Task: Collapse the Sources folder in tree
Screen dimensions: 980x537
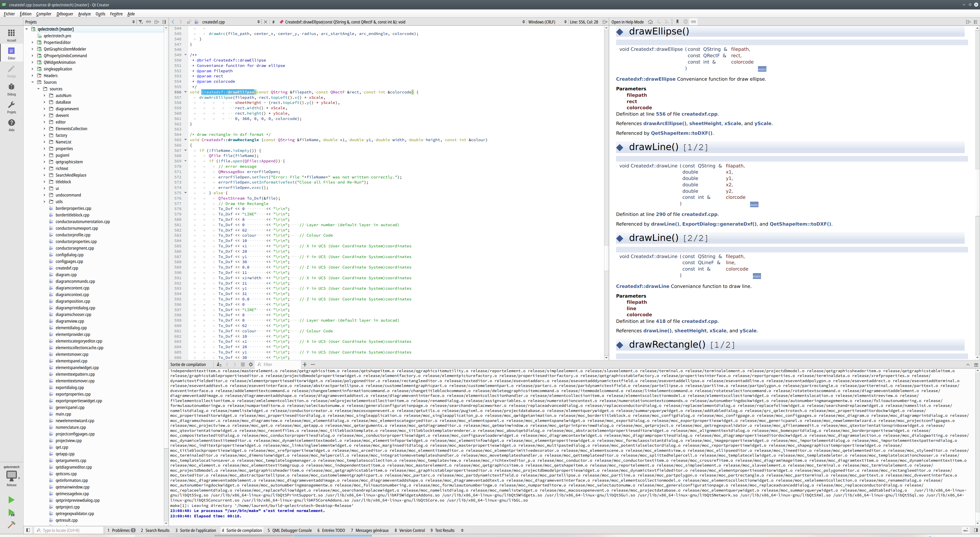Action: (33, 82)
